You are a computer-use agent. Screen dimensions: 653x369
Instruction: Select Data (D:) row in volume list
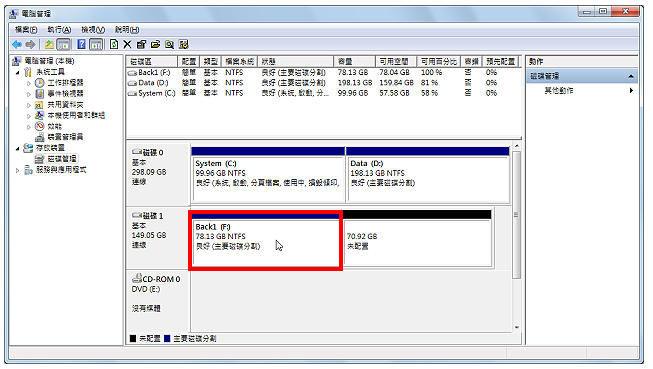click(x=323, y=83)
